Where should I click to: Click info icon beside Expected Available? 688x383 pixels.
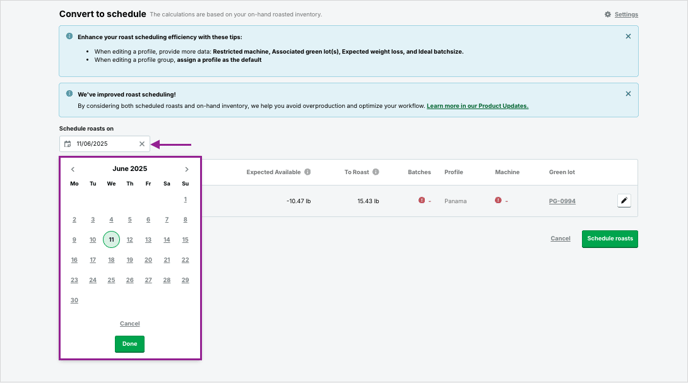tap(308, 172)
